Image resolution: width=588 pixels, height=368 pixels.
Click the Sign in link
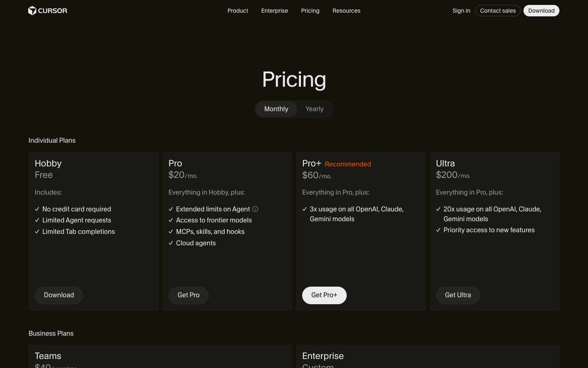tap(461, 11)
